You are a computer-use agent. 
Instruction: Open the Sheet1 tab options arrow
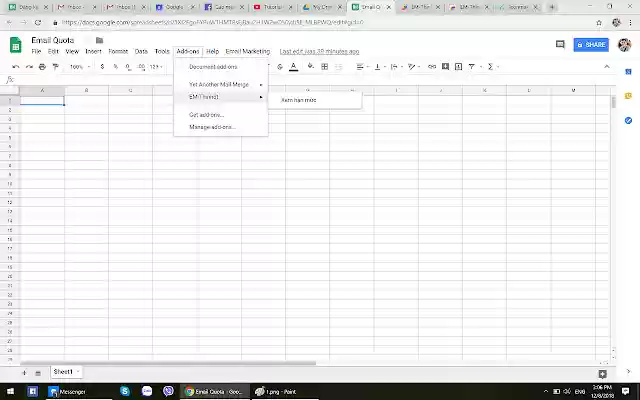[78, 372]
